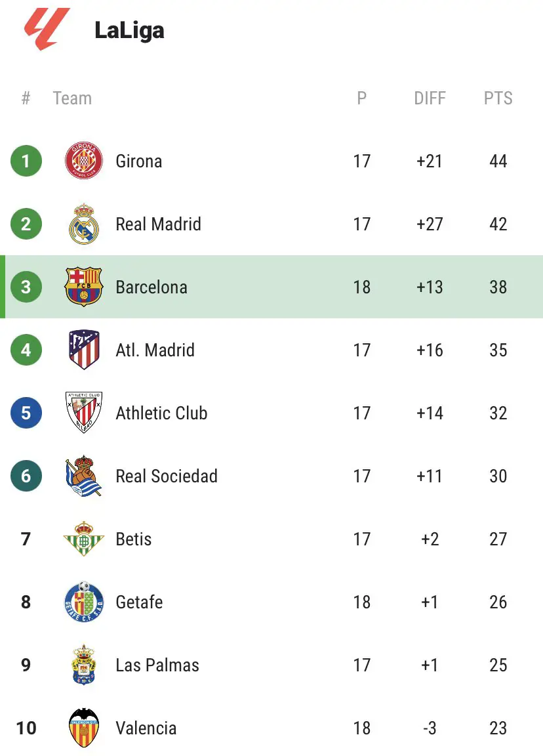Click the green position 1 badge
The image size is (543, 756).
26,161
